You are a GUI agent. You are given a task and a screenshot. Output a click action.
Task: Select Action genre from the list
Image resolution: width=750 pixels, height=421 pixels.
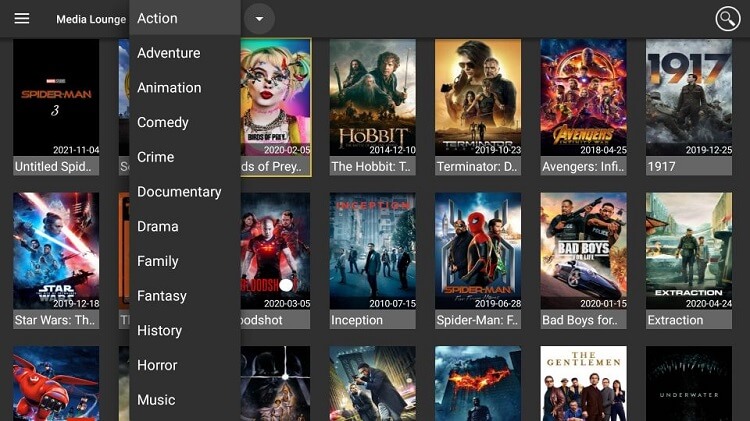point(185,18)
